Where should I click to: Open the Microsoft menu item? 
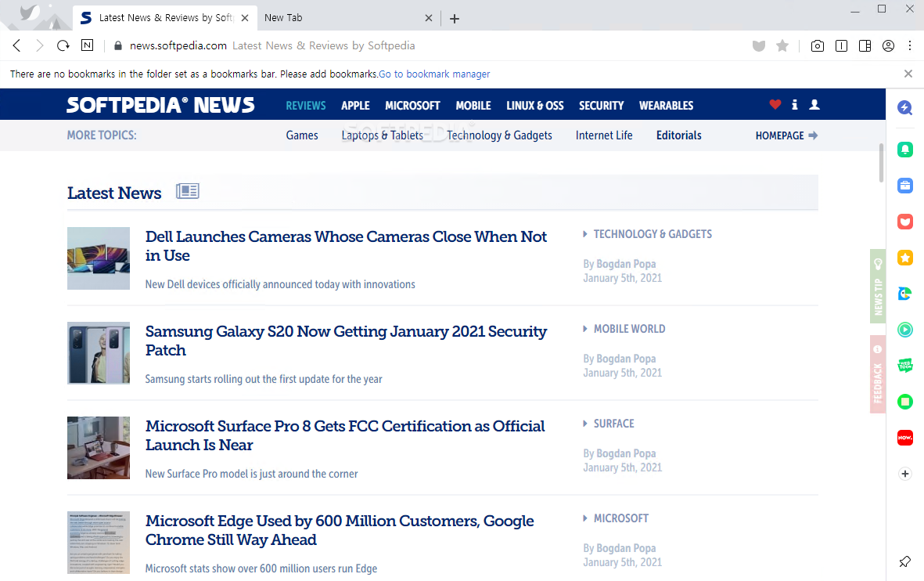click(x=412, y=106)
